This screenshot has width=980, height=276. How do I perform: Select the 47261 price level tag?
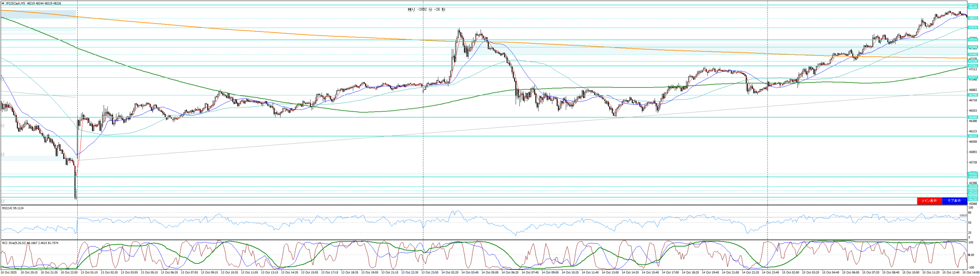[x=973, y=66]
